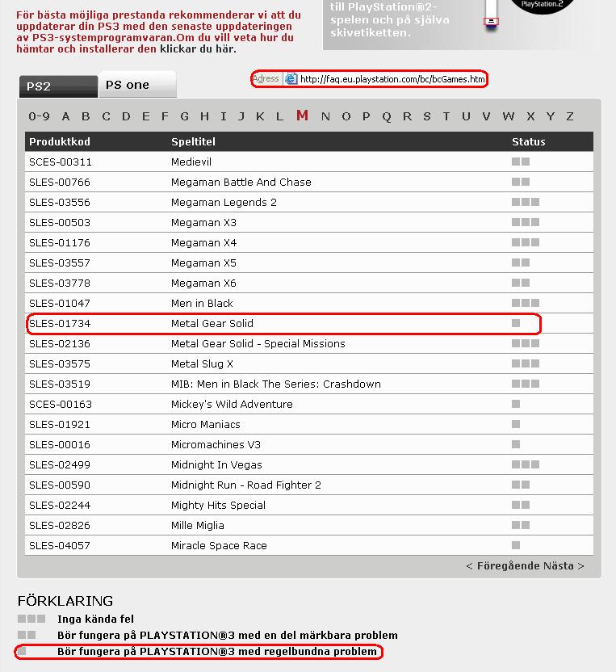Click Midnight In Vegas title
This screenshot has height=672, width=616.
(216, 465)
